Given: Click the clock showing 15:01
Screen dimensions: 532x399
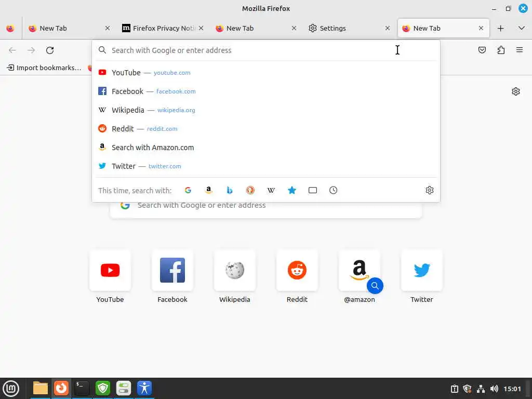Looking at the screenshot, I should point(512,389).
